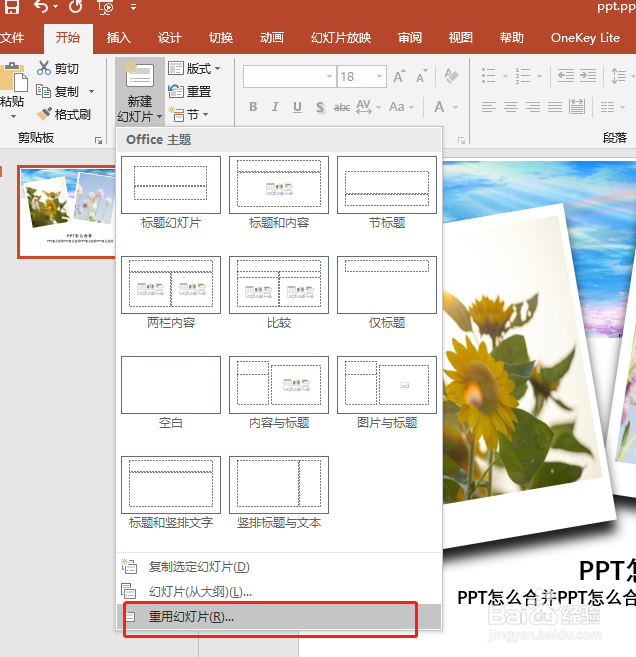This screenshot has width=636, height=657.
Task: Toggle align text right
Action: point(533,107)
